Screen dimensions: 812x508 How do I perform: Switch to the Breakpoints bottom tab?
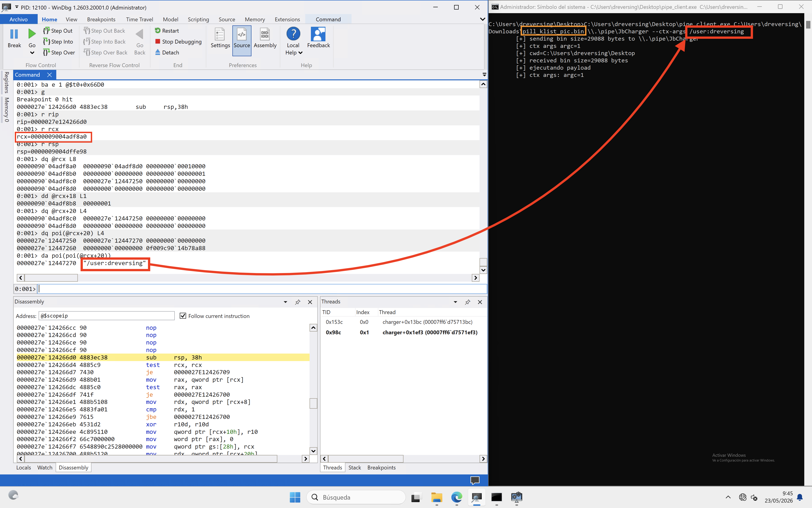click(x=381, y=467)
